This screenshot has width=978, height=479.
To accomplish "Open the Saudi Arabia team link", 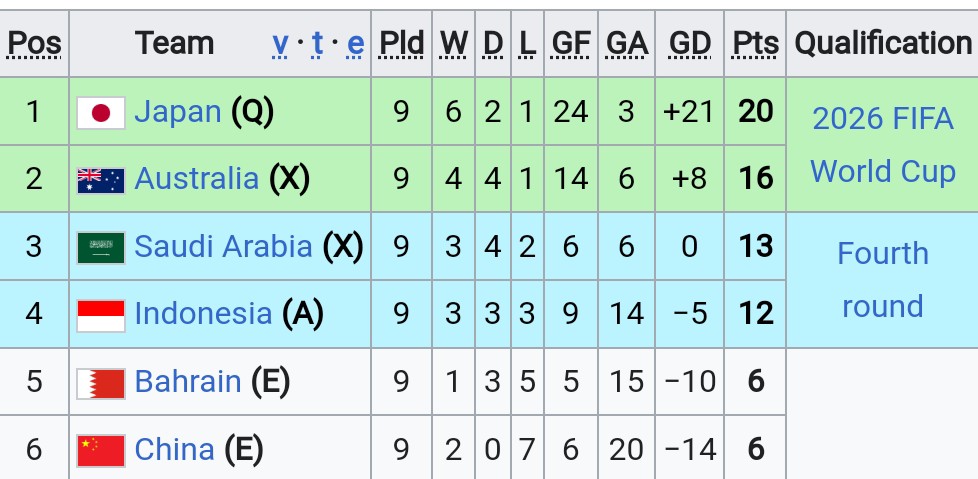I will click(223, 246).
